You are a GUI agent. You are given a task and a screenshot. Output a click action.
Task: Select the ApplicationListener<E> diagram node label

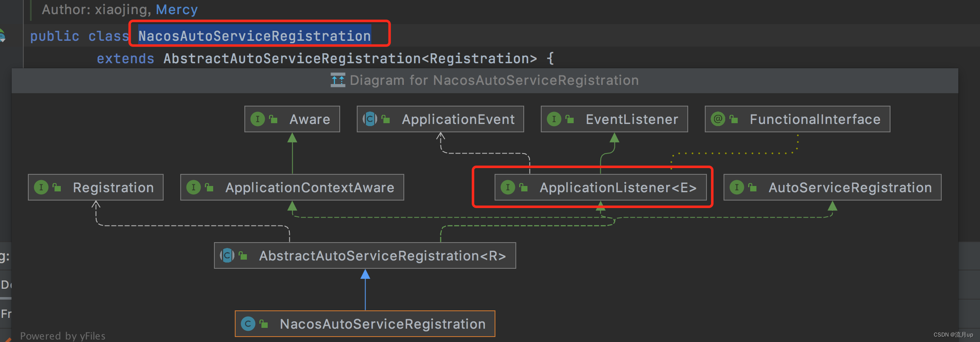pyautogui.click(x=618, y=188)
